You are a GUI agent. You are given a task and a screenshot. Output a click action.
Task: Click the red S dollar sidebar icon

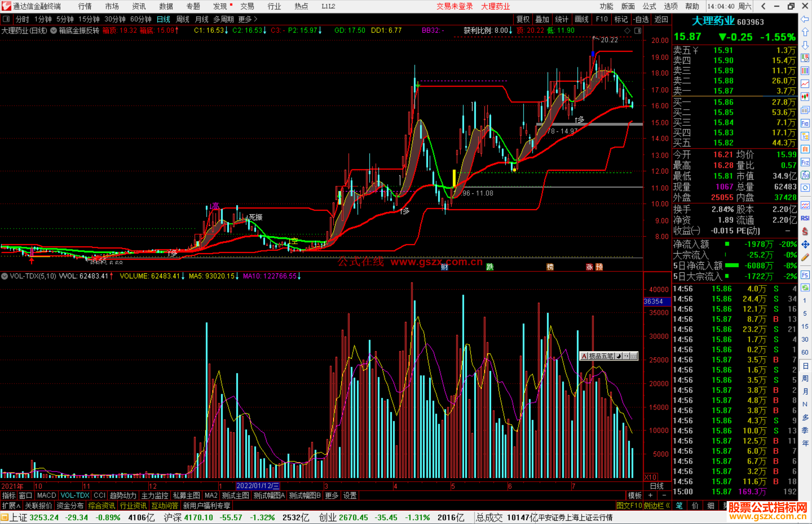pos(805,231)
